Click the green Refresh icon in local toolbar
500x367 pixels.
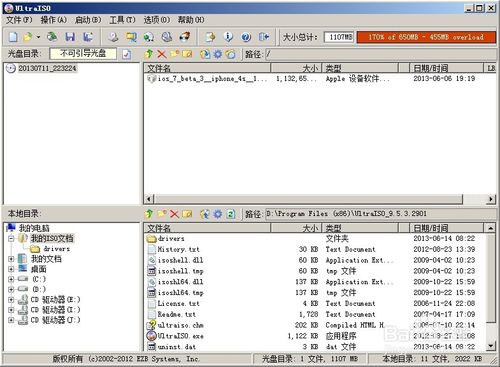pyautogui.click(x=231, y=214)
